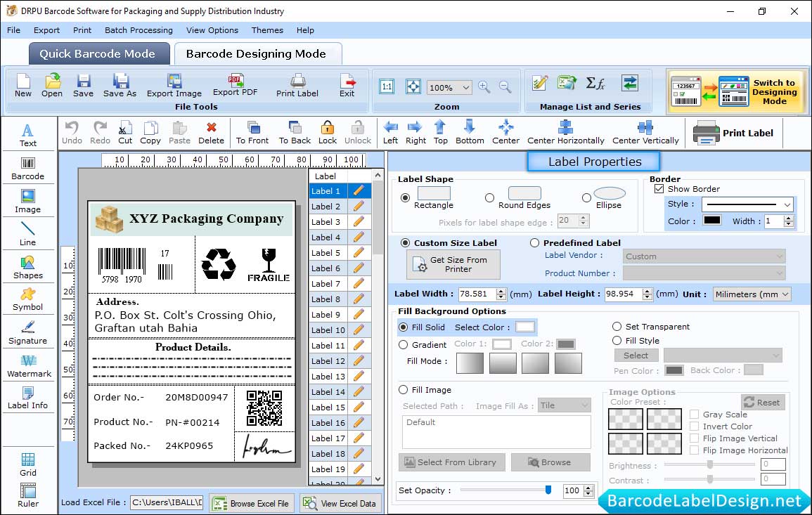Select the Ellipse label shape

[586, 198]
